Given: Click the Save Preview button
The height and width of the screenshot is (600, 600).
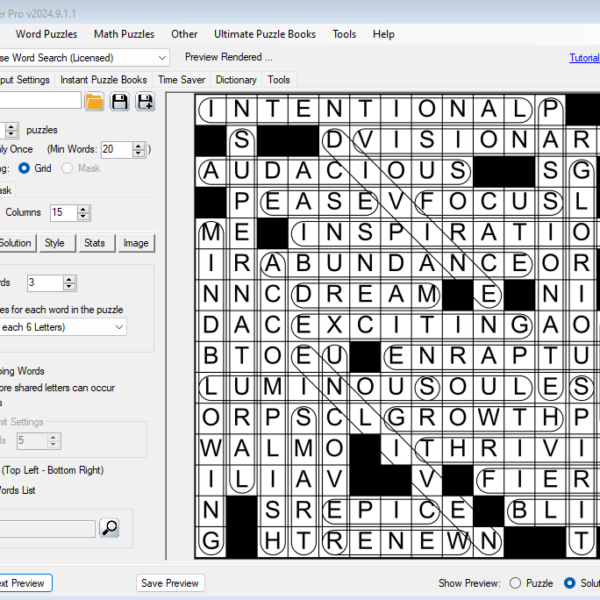Looking at the screenshot, I should pos(170,583).
